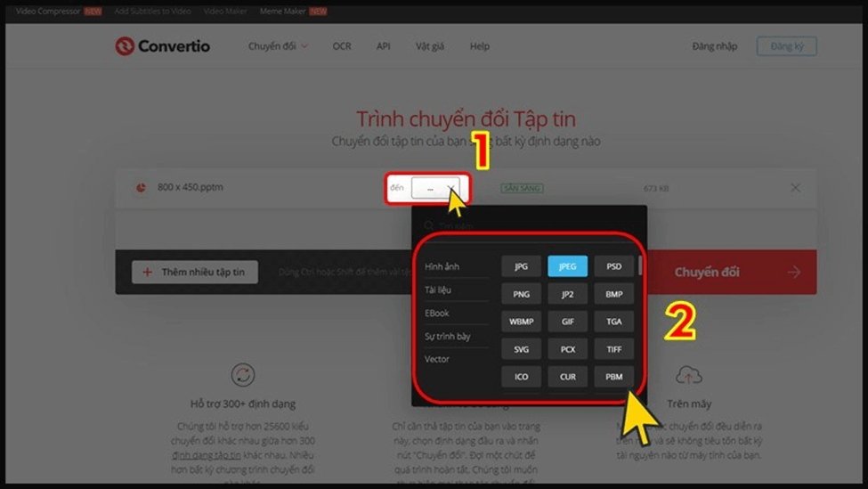The height and width of the screenshot is (489, 868).
Task: Select the Vector category
Action: pos(437,359)
